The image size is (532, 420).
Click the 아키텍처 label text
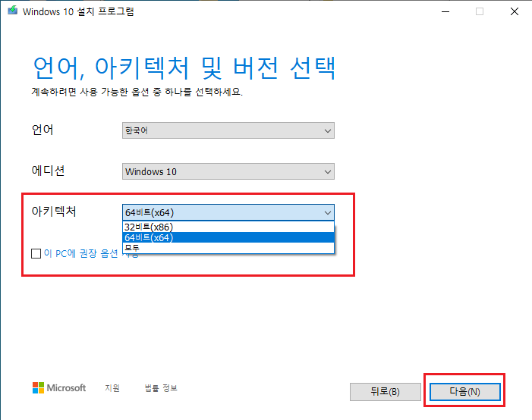(54, 212)
